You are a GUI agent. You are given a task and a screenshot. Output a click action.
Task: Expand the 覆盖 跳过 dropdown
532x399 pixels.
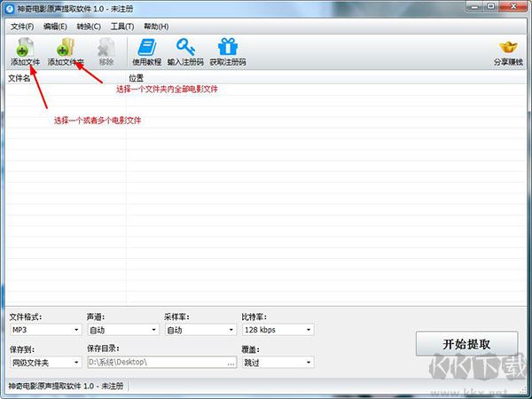pyautogui.click(x=278, y=363)
